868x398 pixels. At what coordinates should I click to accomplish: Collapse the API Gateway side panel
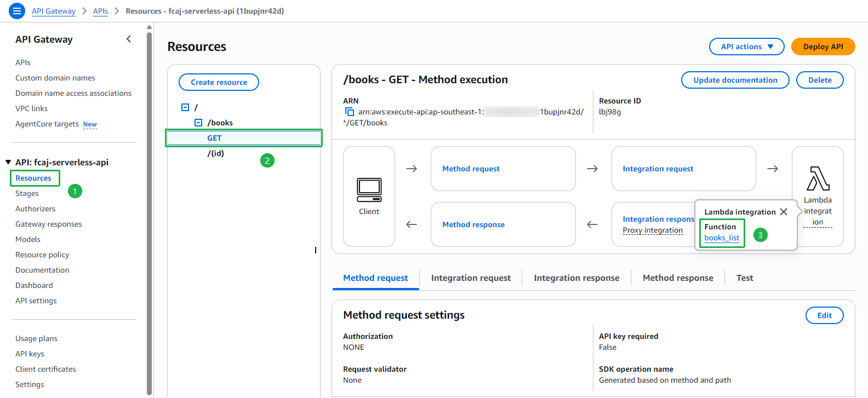tap(129, 39)
